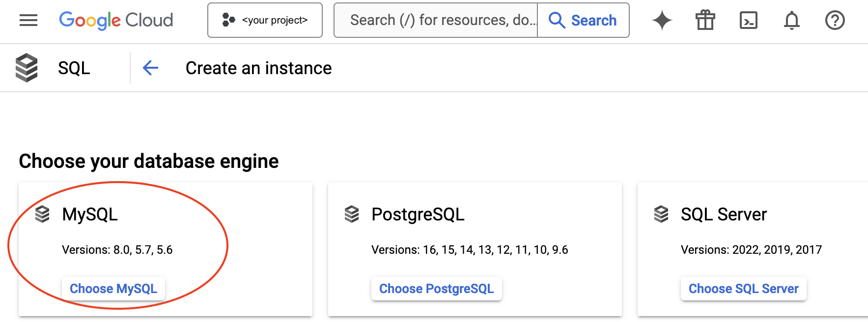This screenshot has width=868, height=322.
Task: Go back with the left arrow
Action: pyautogui.click(x=150, y=68)
